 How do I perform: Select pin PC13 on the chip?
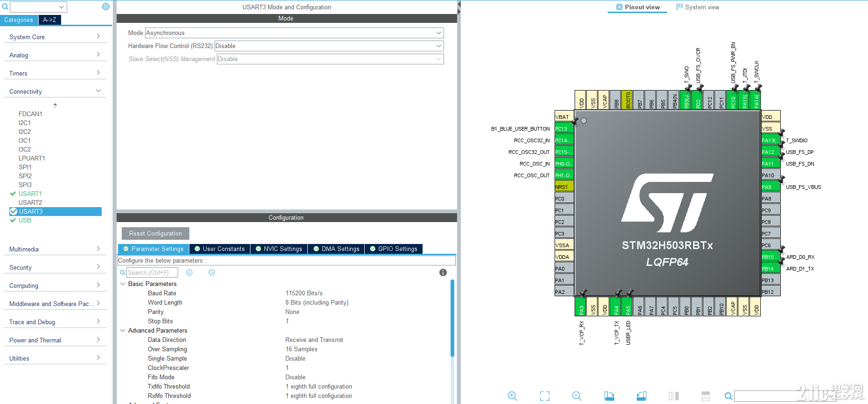click(x=564, y=129)
